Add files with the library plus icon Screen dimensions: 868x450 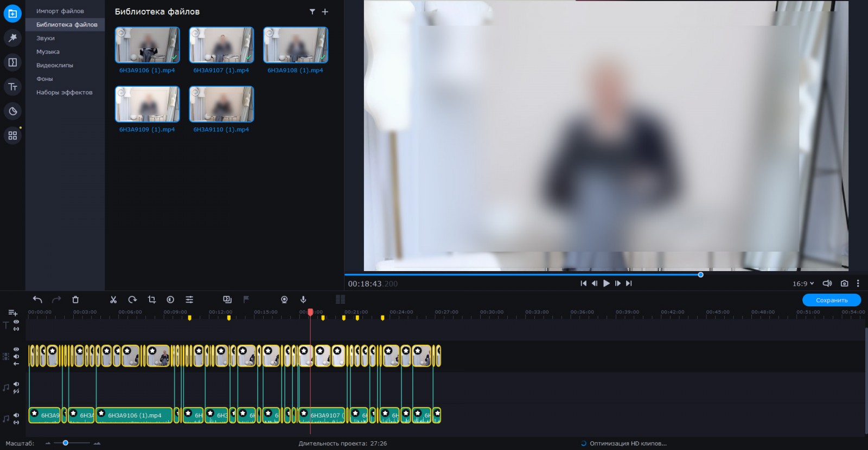tap(325, 11)
